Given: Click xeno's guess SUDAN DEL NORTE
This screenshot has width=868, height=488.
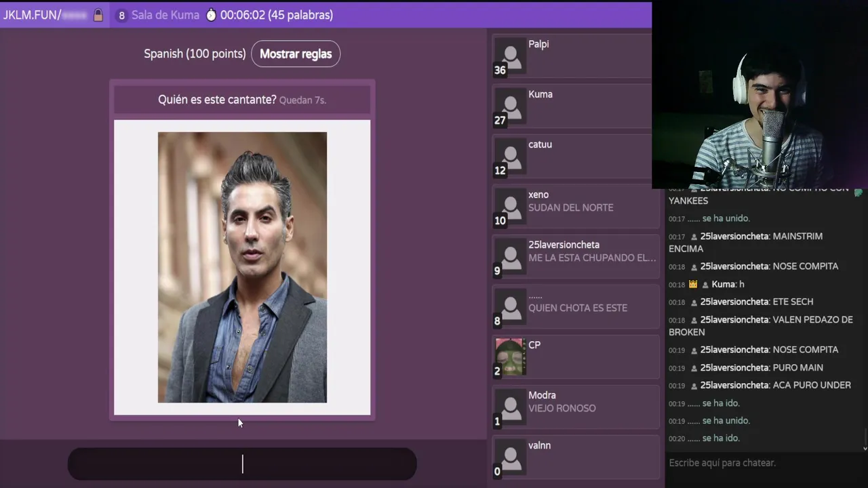Looking at the screenshot, I should click(571, 207).
